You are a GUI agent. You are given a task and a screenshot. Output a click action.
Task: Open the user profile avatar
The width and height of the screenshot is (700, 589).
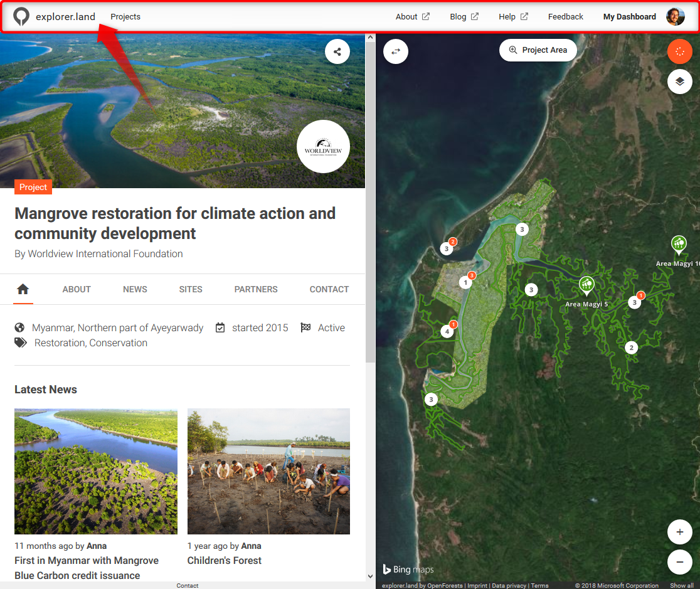coord(675,17)
